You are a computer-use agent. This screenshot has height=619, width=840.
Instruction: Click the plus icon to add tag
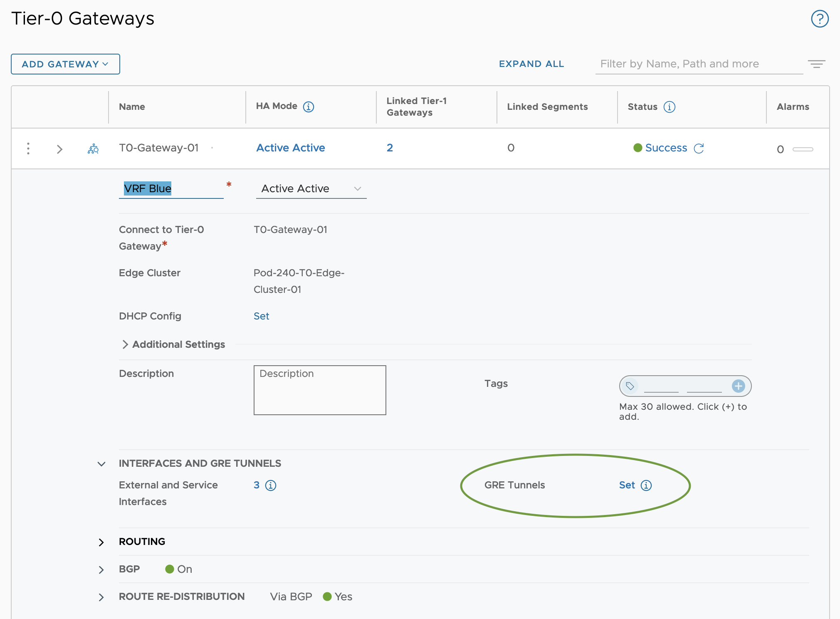[x=738, y=386]
